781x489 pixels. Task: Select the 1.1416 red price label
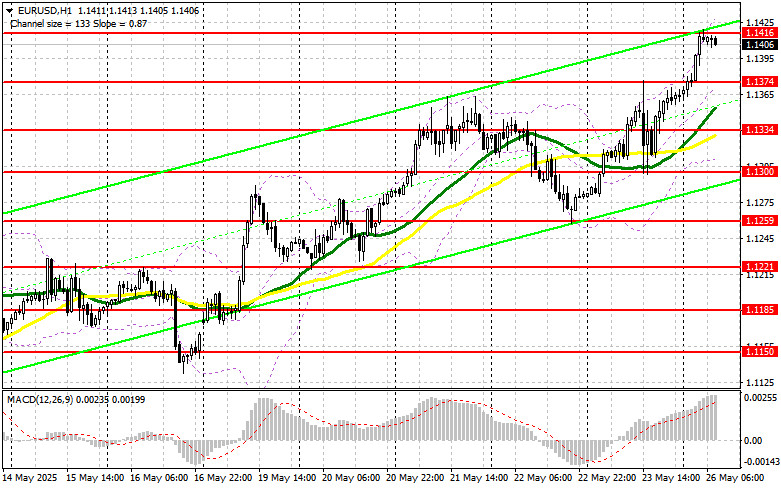760,33
